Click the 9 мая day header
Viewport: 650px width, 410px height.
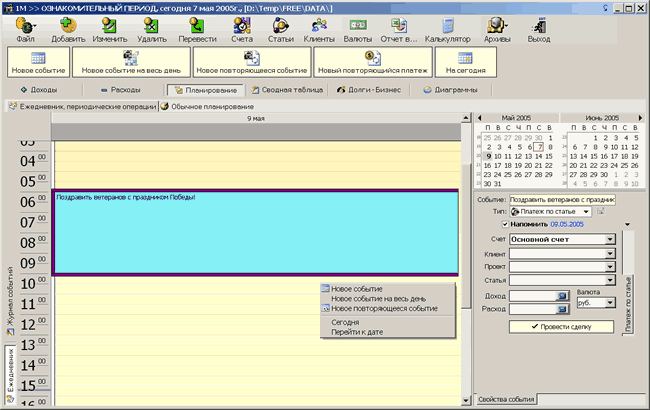[256, 119]
